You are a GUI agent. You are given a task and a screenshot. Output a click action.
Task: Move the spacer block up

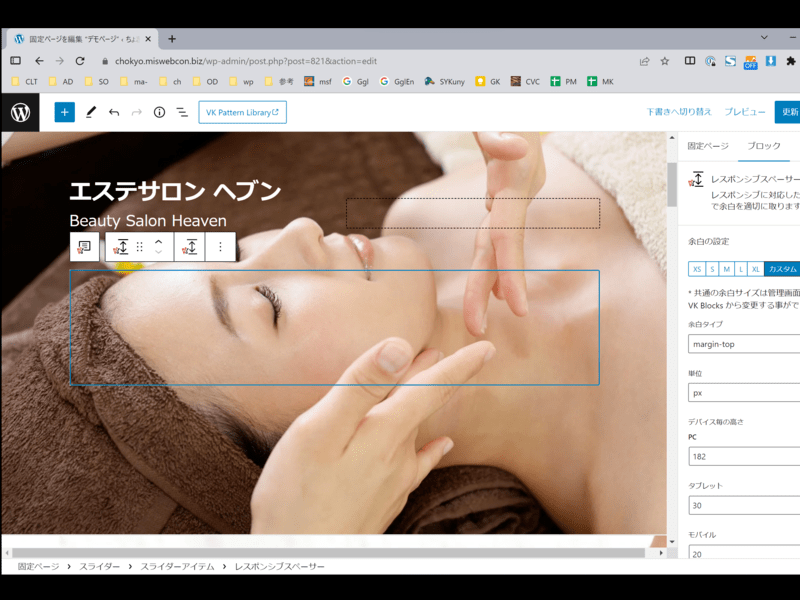[158, 241]
